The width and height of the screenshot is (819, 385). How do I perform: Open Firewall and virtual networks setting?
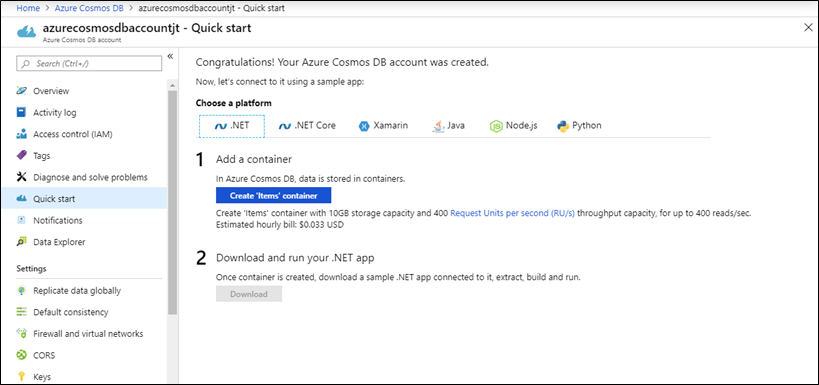click(x=84, y=333)
